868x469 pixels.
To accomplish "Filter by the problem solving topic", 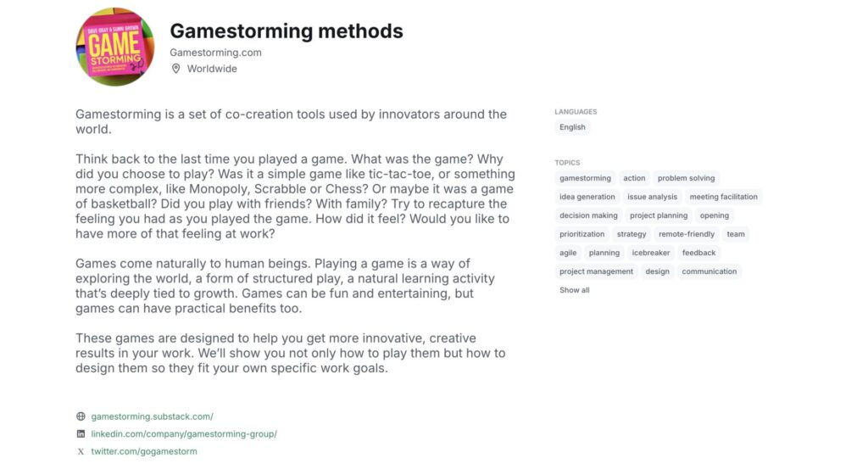I will coord(686,178).
